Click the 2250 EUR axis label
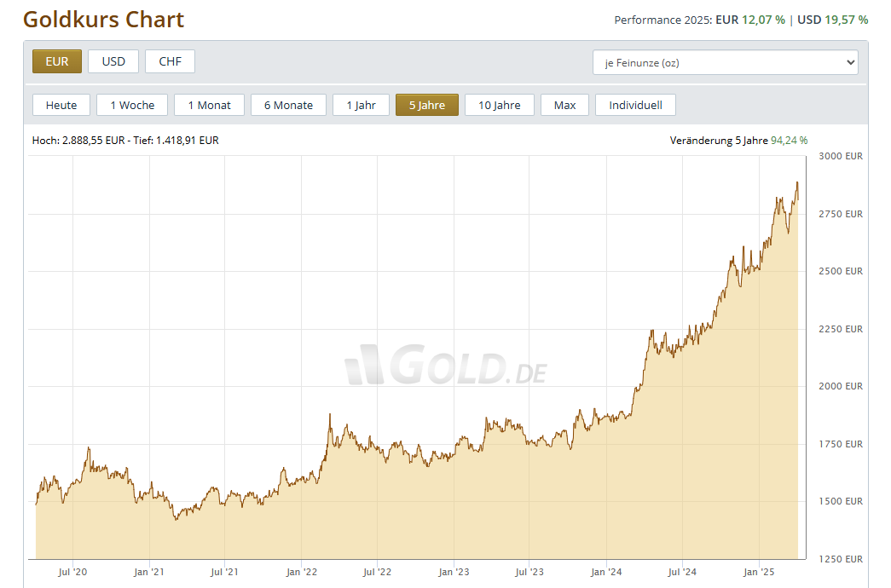This screenshot has width=891, height=588. pyautogui.click(x=841, y=330)
